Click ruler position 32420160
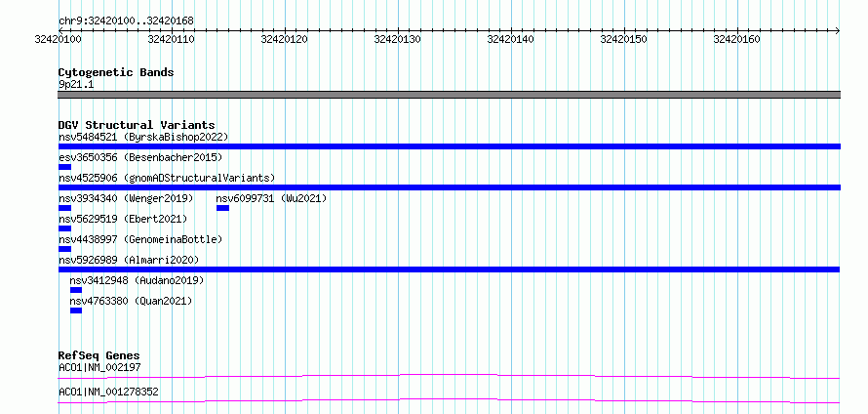Viewport: 868px width, 414px height. click(x=736, y=39)
